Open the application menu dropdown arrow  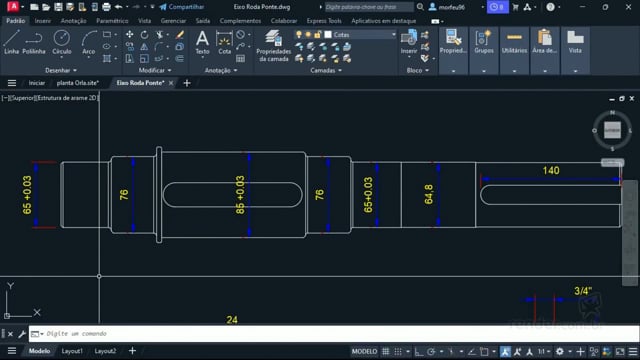[x=22, y=7]
